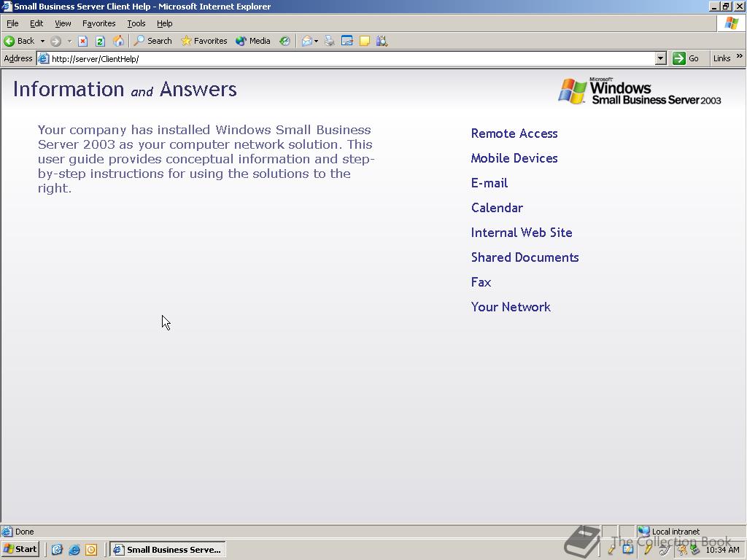This screenshot has width=747, height=560.
Task: Open the Forward history dropdown arrow
Action: 69,41
